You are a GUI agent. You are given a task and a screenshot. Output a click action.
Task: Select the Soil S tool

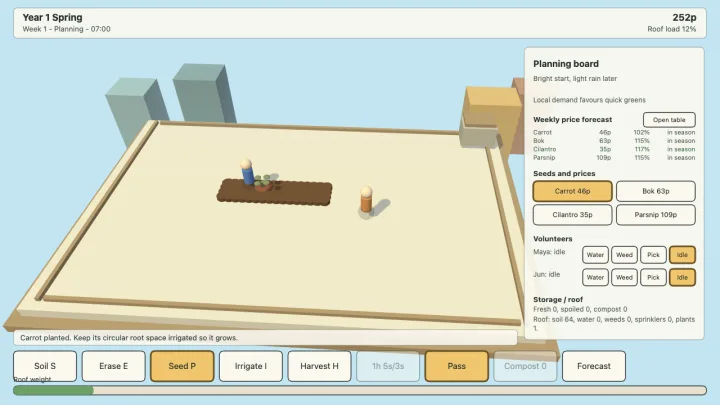pyautogui.click(x=45, y=366)
